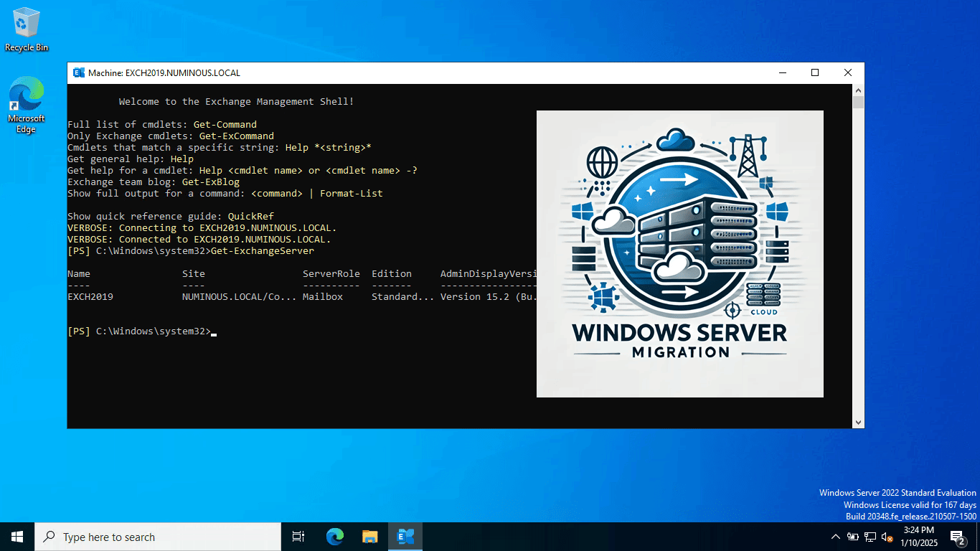
Task: Launch Microsoft Edge from the desktop shortcut
Action: pos(27,105)
